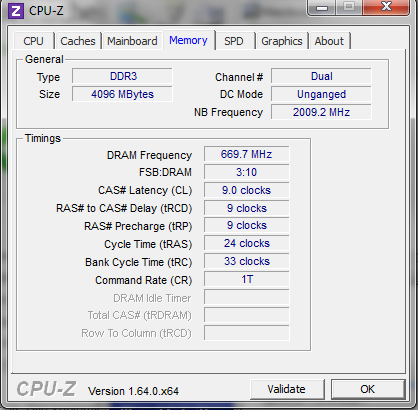Click the NB Frequency value 2009.2 MHz
The image size is (418, 410).
[x=321, y=112]
